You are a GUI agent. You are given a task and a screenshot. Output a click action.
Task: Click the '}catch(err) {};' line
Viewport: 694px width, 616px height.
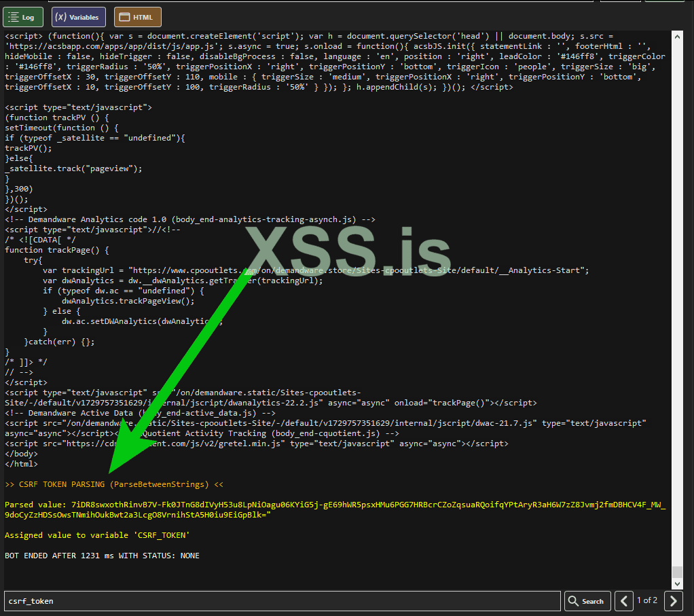point(59,342)
